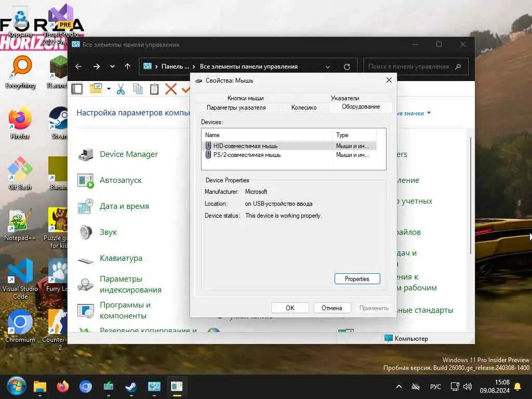Click the Control Panel search field
This screenshot has height=399, width=532.
(x=416, y=66)
